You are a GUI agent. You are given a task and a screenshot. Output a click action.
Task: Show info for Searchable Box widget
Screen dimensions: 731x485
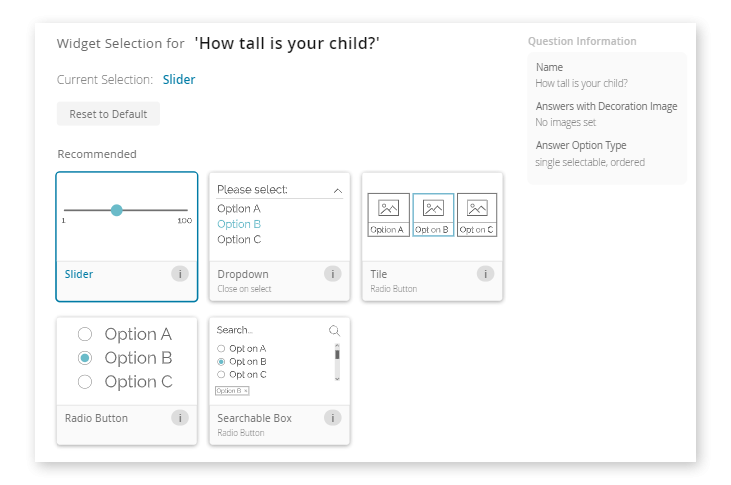pyautogui.click(x=333, y=418)
